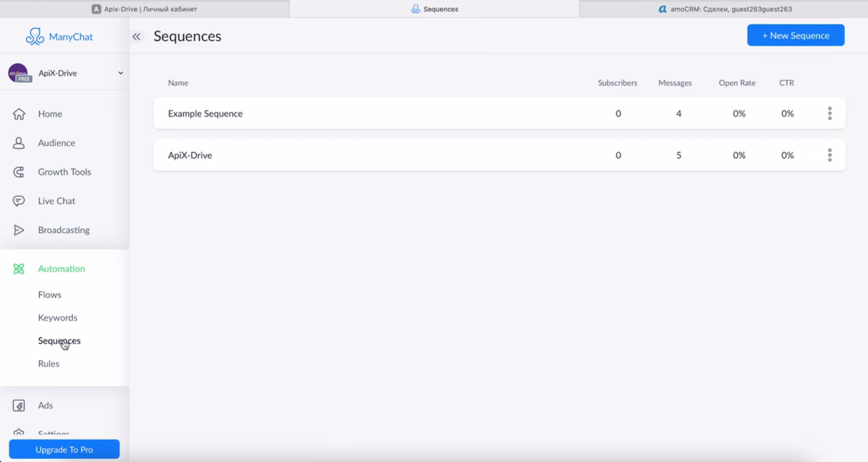
Task: Switch to Apix-Drive Личный кабинет tab
Action: [145, 9]
